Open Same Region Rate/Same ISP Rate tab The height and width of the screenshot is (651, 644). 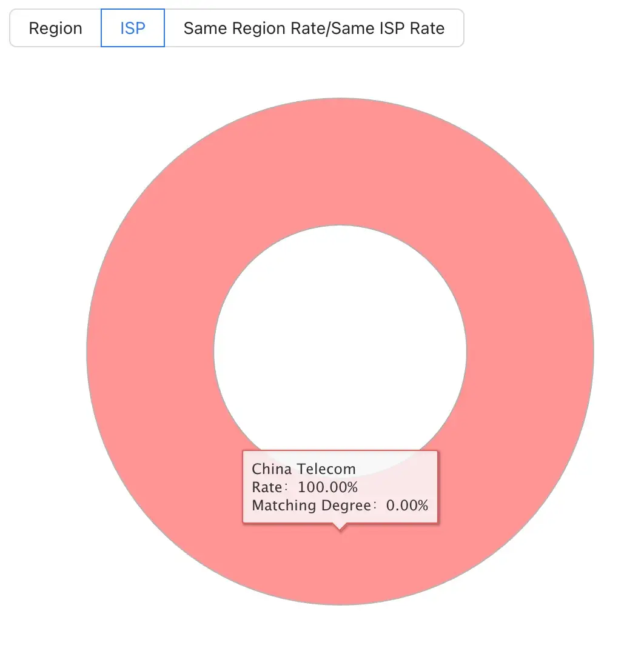click(314, 28)
